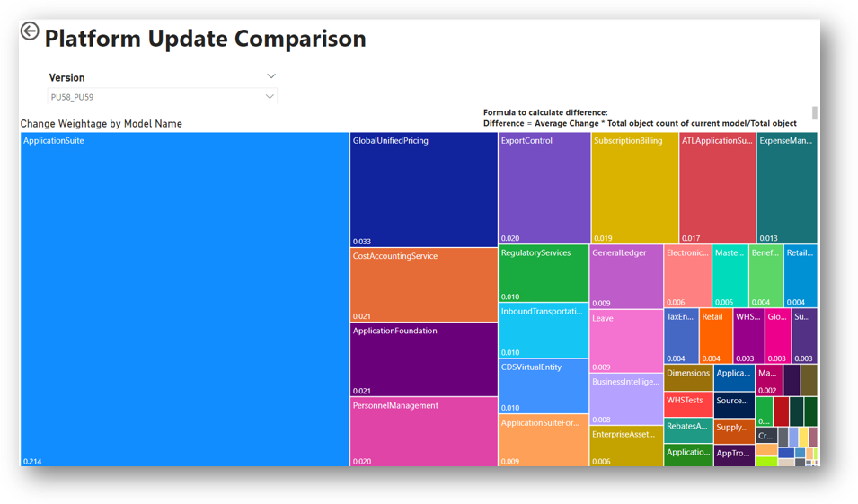This screenshot has height=504, width=858.
Task: Select the InboundTransportati... tile
Action: coord(543,331)
